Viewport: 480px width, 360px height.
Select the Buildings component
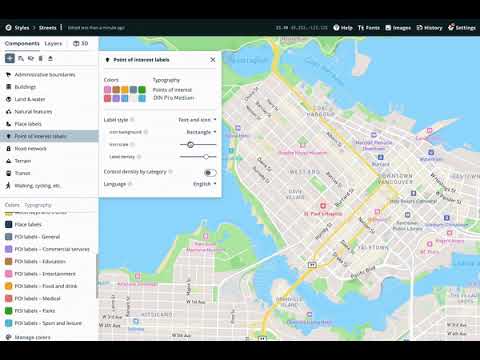(49, 87)
